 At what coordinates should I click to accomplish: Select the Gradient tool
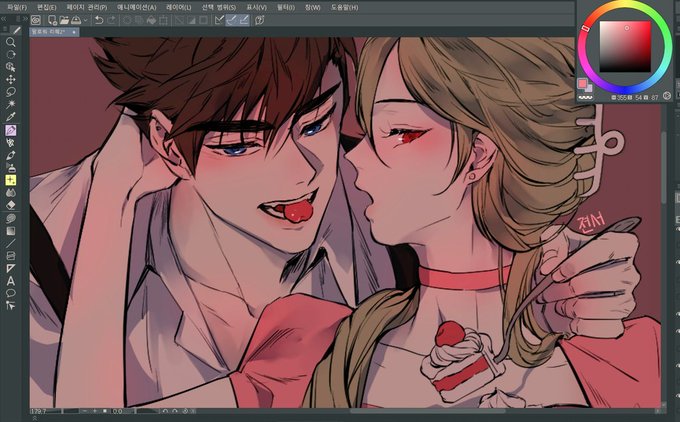pos(11,231)
